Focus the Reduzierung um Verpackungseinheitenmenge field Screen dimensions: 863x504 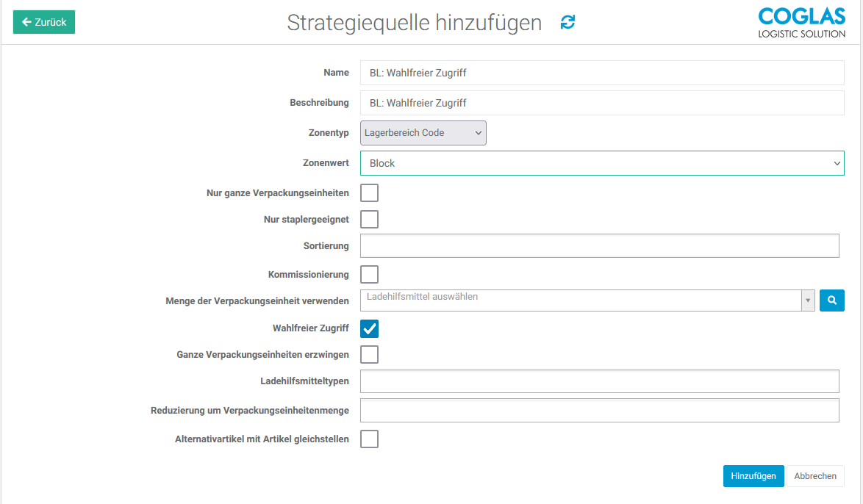(x=599, y=410)
